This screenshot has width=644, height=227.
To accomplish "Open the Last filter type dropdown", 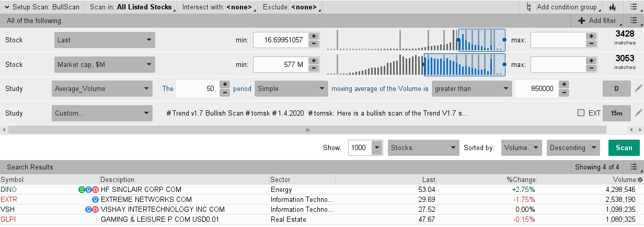I will [x=105, y=40].
